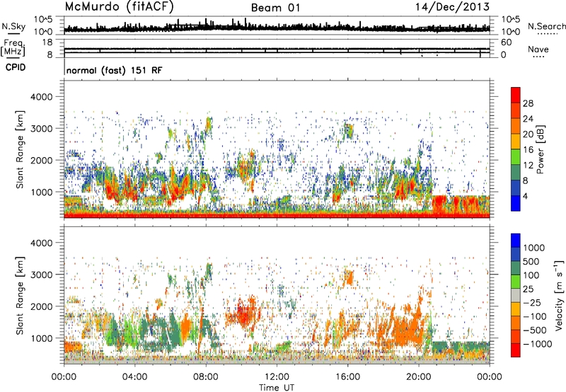The image size is (566, 392).
Task: Click the '20:00' time tick label
Action: pos(419,377)
